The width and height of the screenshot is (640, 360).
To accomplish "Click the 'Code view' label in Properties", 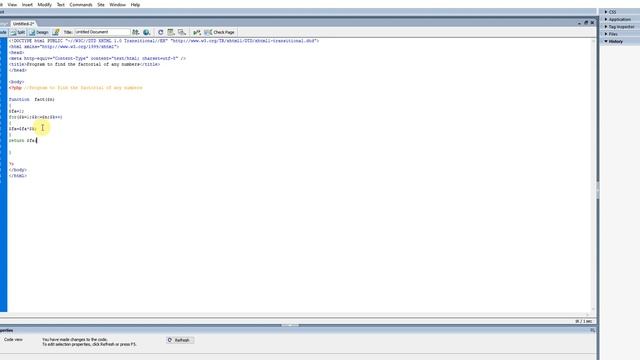I will [x=13, y=340].
